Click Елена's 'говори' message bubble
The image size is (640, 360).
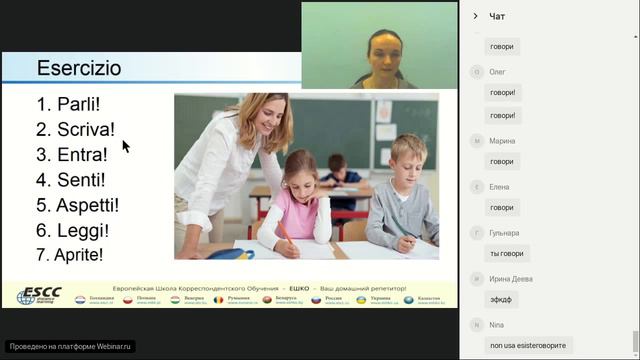coord(502,208)
